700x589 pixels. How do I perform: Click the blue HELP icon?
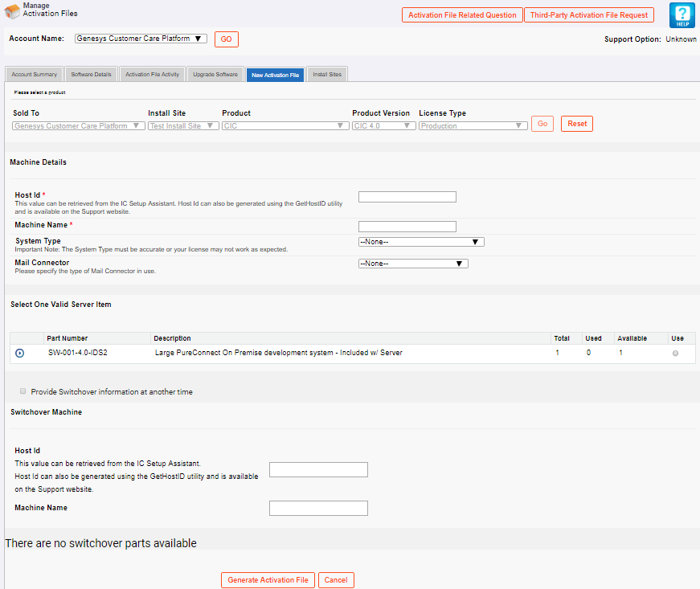[682, 14]
